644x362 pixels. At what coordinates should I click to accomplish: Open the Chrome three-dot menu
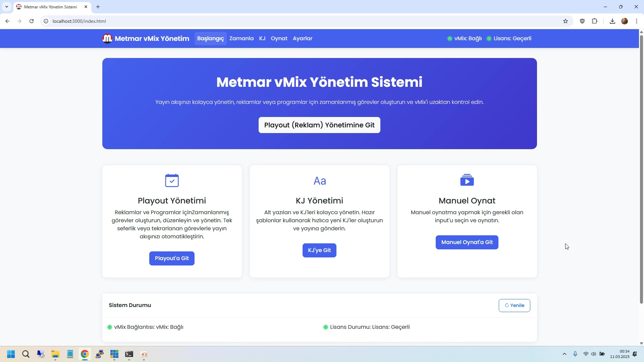tap(637, 21)
